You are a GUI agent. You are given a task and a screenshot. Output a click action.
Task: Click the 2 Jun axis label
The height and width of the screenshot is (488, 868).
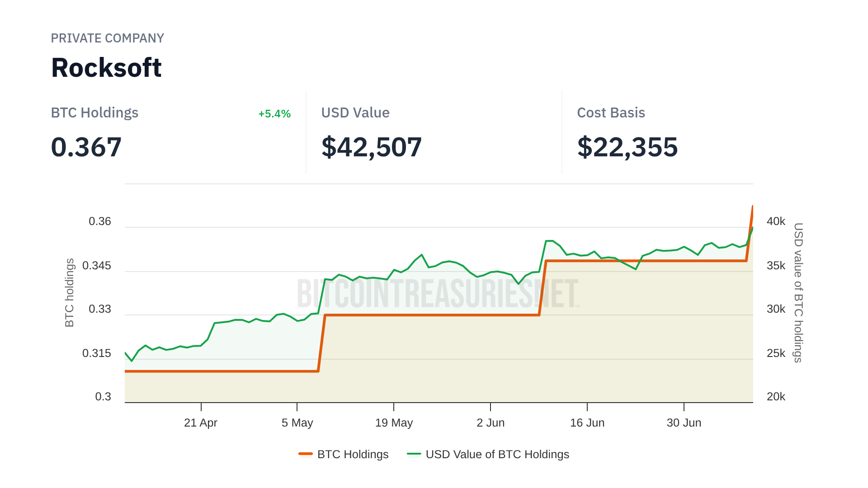point(491,423)
